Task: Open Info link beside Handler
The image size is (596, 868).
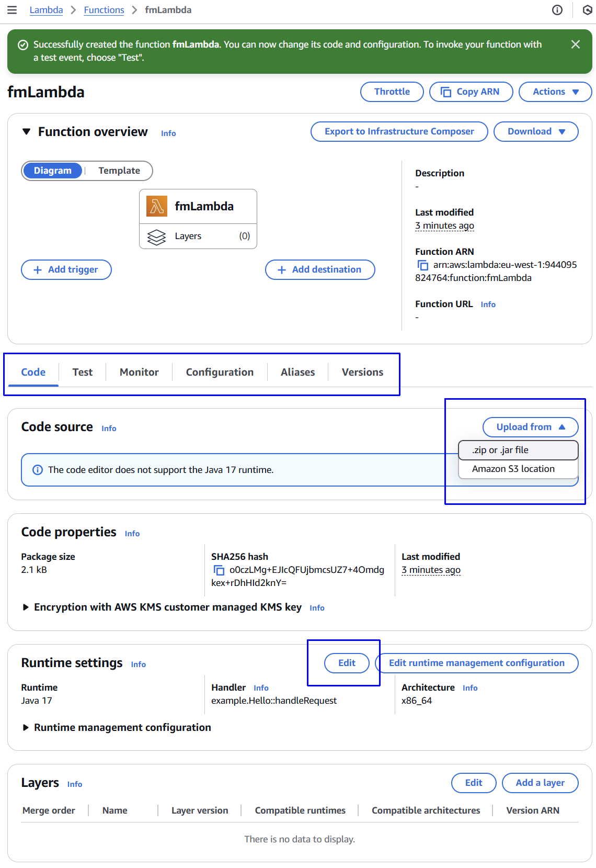Action: tap(261, 688)
